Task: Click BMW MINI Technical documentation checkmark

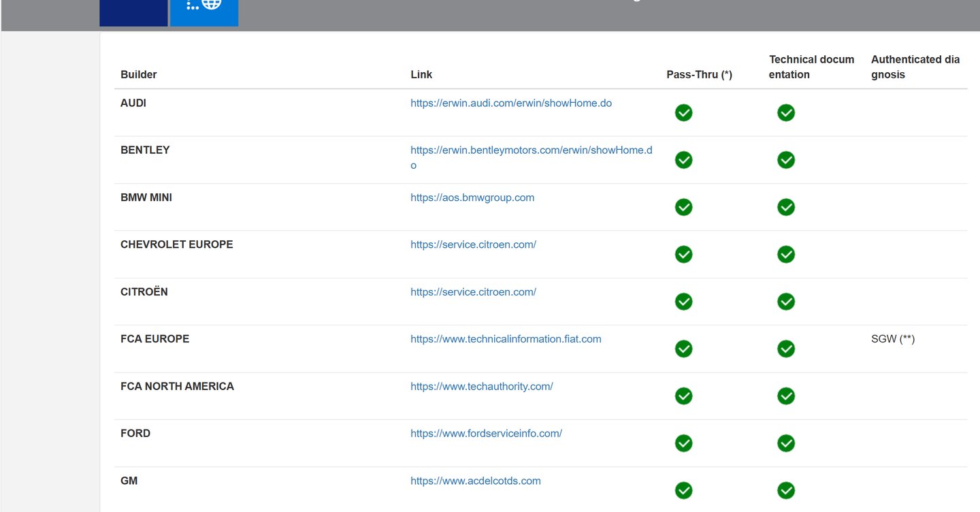Action: [x=786, y=207]
